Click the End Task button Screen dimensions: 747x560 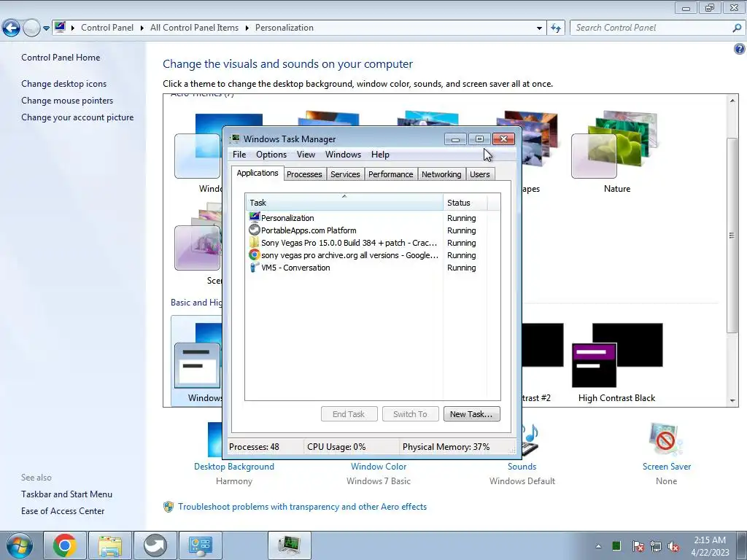(x=349, y=414)
